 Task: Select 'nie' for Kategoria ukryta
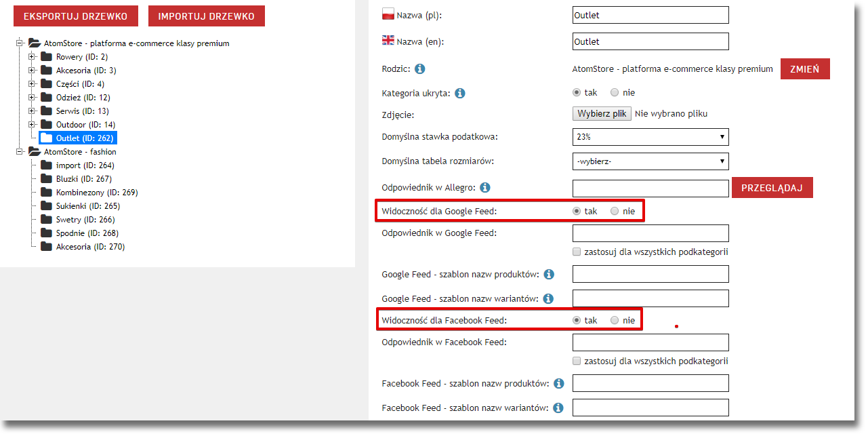(x=615, y=93)
